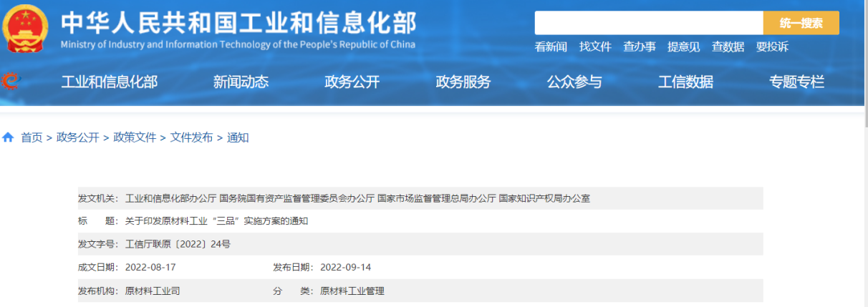This screenshot has width=868, height=307.
Task: Select the title 关于印发原材料工业“三品”实施方案的通知
Action: tap(216, 221)
